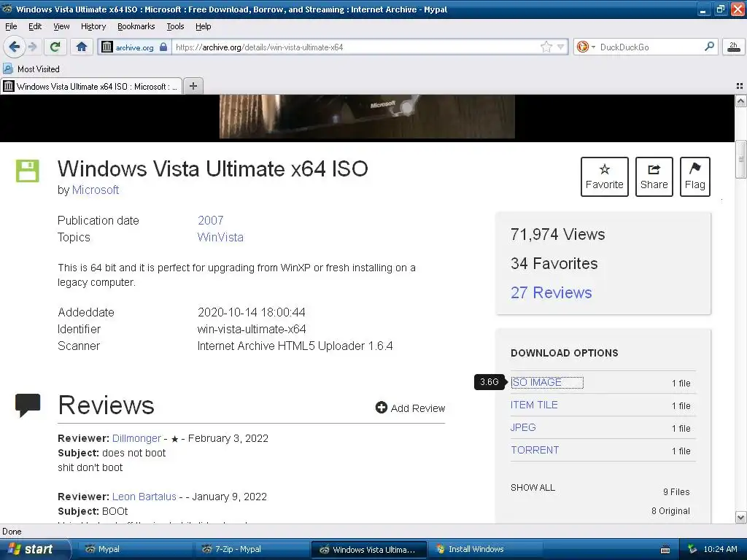Open the URL history dropdown arrow
The width and height of the screenshot is (747, 560).
[x=561, y=47]
